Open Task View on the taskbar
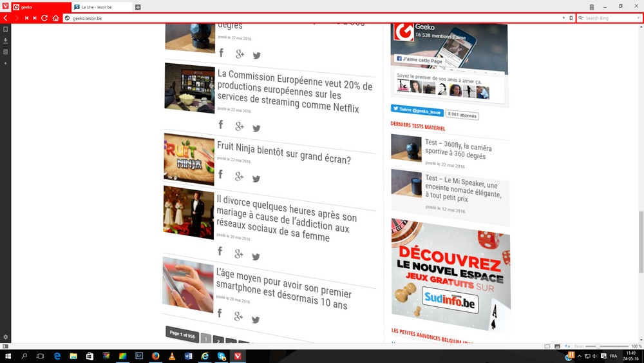The width and height of the screenshot is (644, 363). [x=40, y=356]
